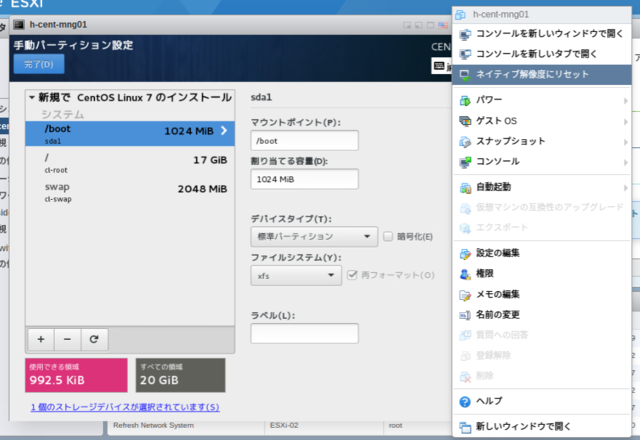The image size is (640, 440).
Task: Click the 名前の変更 icon
Action: 465,315
